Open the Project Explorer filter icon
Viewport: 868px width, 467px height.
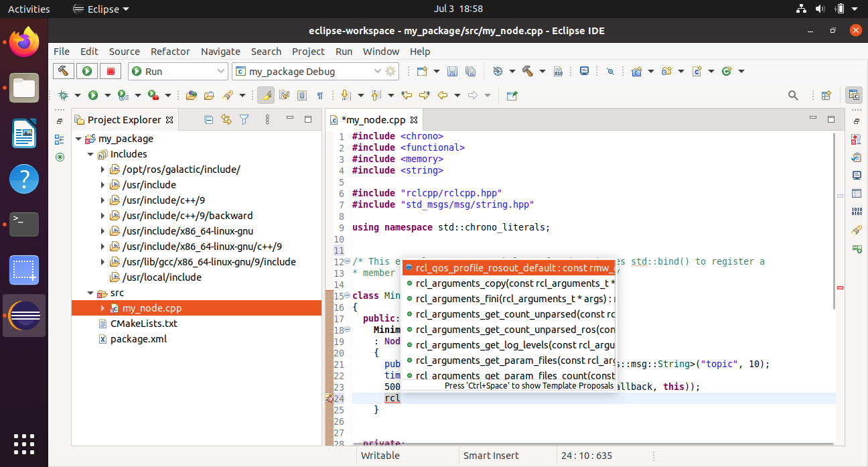pos(244,119)
